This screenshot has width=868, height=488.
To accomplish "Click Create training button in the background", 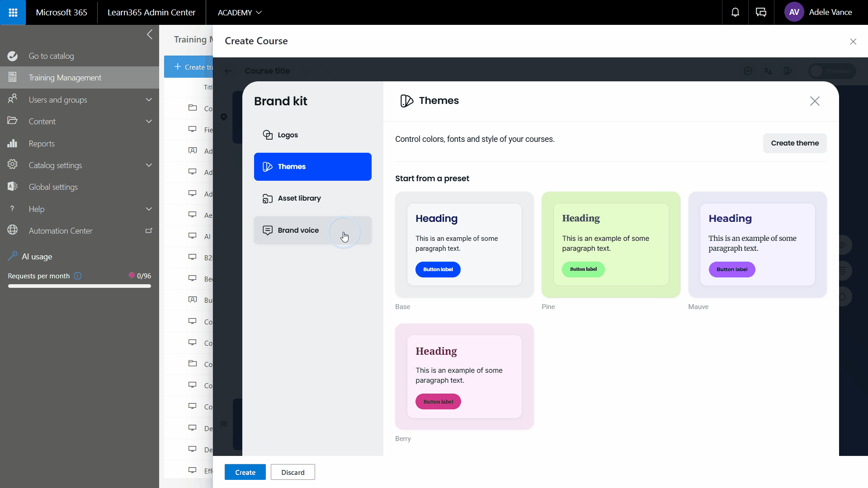I will 189,67.
